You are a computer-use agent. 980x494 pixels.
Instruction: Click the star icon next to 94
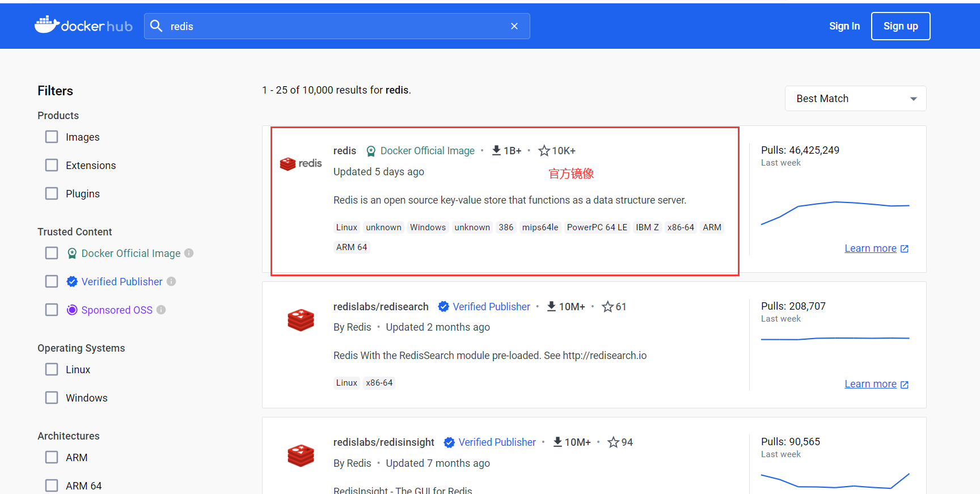pos(613,442)
